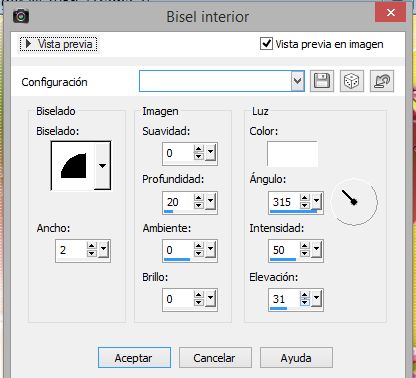Click the randomize parameters dice icon
Viewport: 416px width, 378px height.
pyautogui.click(x=352, y=81)
